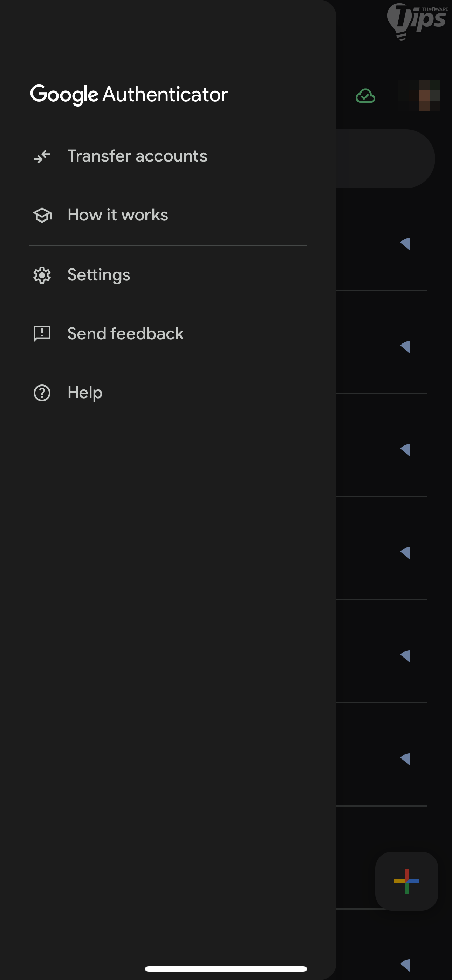Viewport: 452px width, 980px height.
Task: Tap the graduation cap How it works icon
Action: [42, 215]
